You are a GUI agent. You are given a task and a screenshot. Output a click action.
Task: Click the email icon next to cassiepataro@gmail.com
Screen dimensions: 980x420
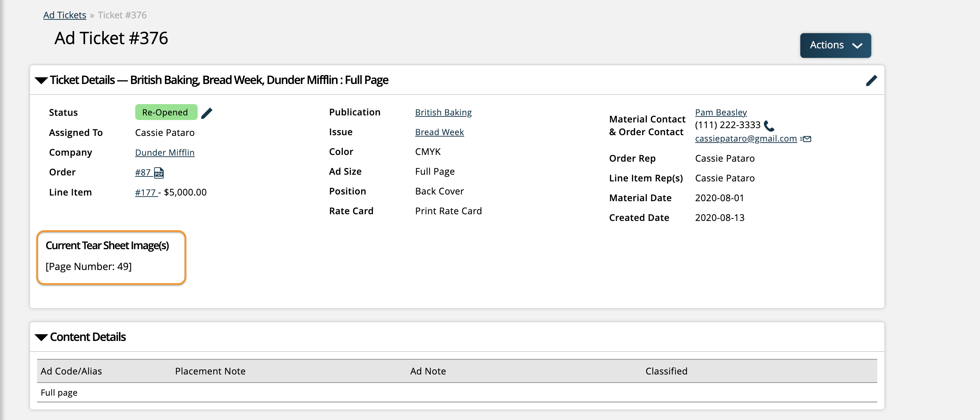pos(807,138)
